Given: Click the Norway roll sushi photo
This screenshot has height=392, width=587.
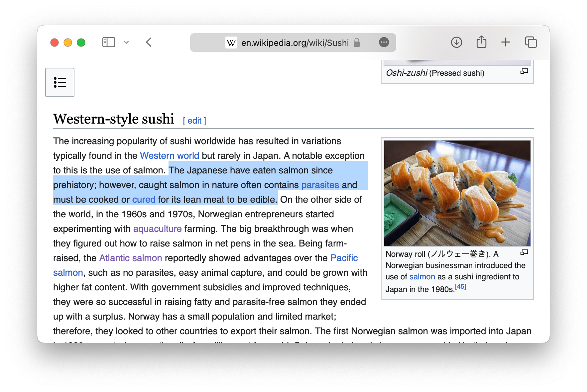Looking at the screenshot, I should [457, 193].
